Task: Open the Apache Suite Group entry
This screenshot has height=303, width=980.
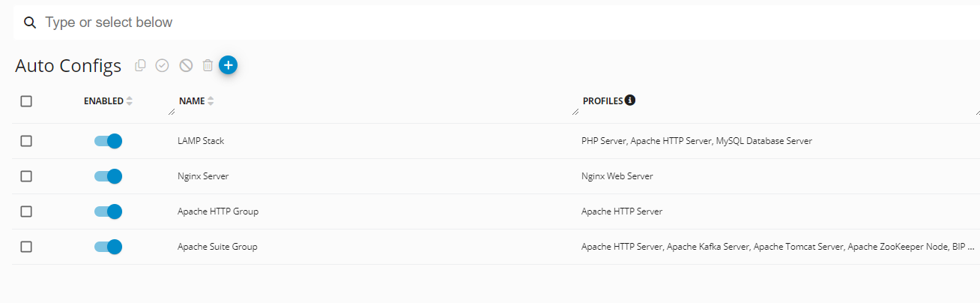Action: [217, 247]
